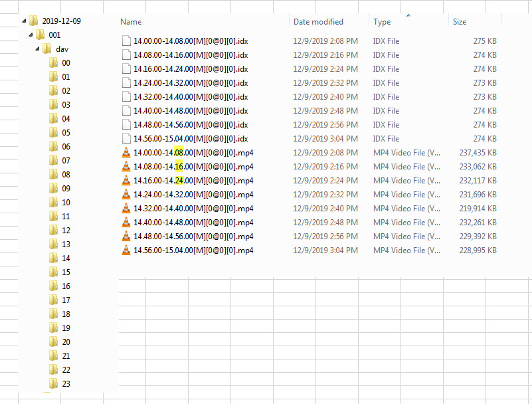
Task: Click the VLC icon for 14.48.00-14.56.00 mp4
Action: coord(126,237)
